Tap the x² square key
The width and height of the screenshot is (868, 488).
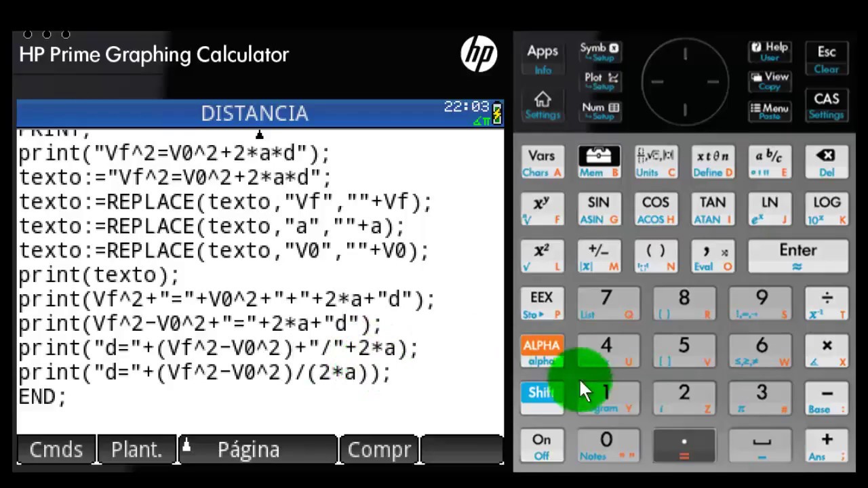pyautogui.click(x=542, y=258)
